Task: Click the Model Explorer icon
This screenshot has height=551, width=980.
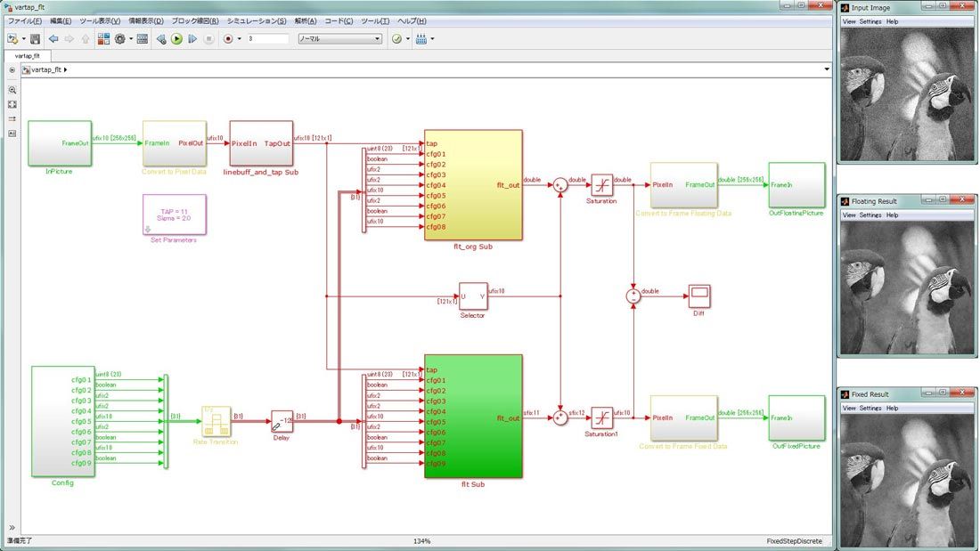Action: point(143,39)
